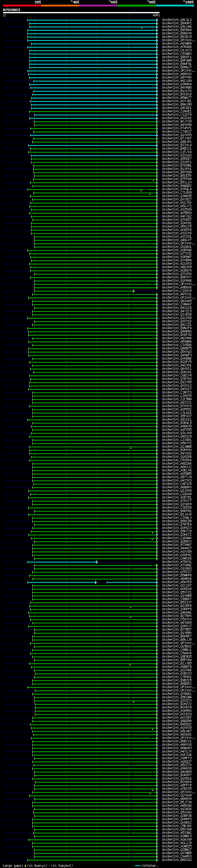Select the query ID AV529023
This screenshot has width=197, height=868.
pyautogui.click(x=11, y=10)
